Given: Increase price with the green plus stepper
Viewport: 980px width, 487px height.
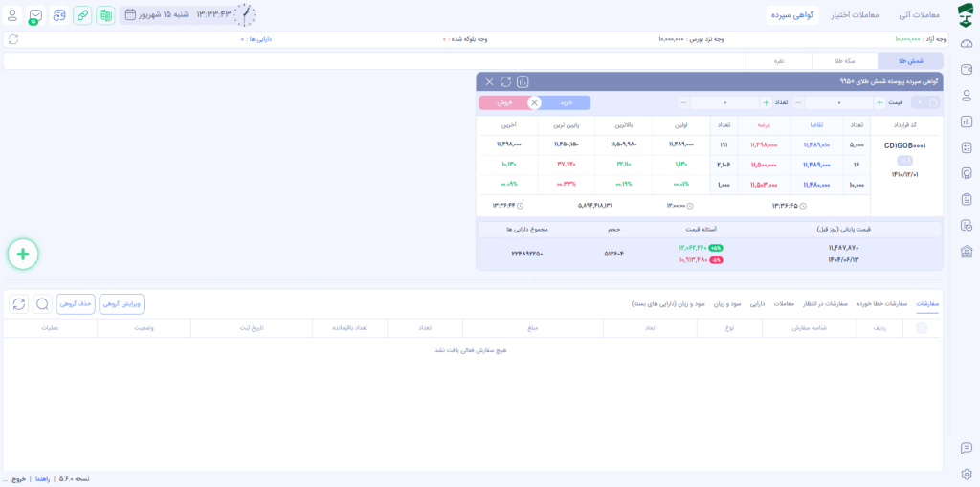Looking at the screenshot, I should pos(880,102).
